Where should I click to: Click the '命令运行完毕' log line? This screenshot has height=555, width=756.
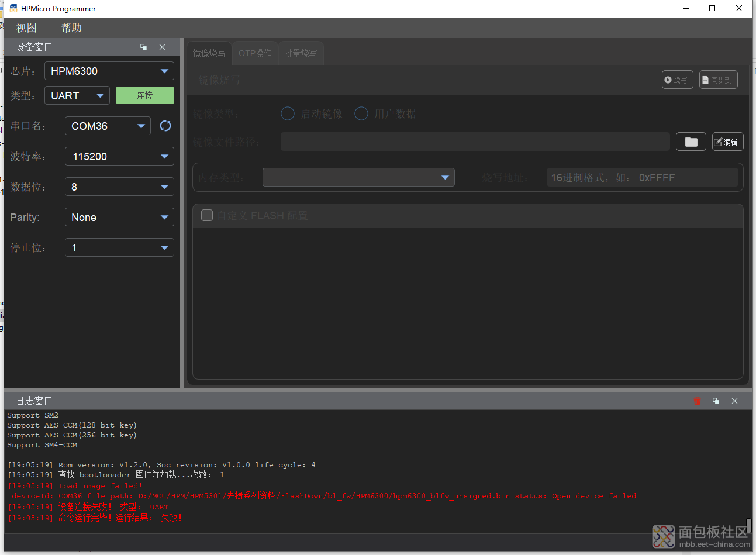(x=95, y=518)
